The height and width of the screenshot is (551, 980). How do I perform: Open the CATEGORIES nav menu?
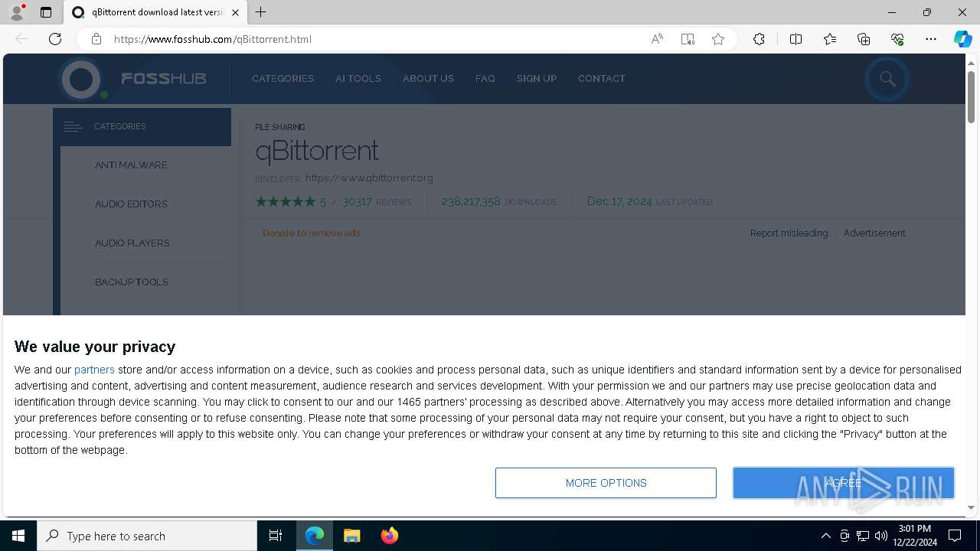click(x=283, y=79)
